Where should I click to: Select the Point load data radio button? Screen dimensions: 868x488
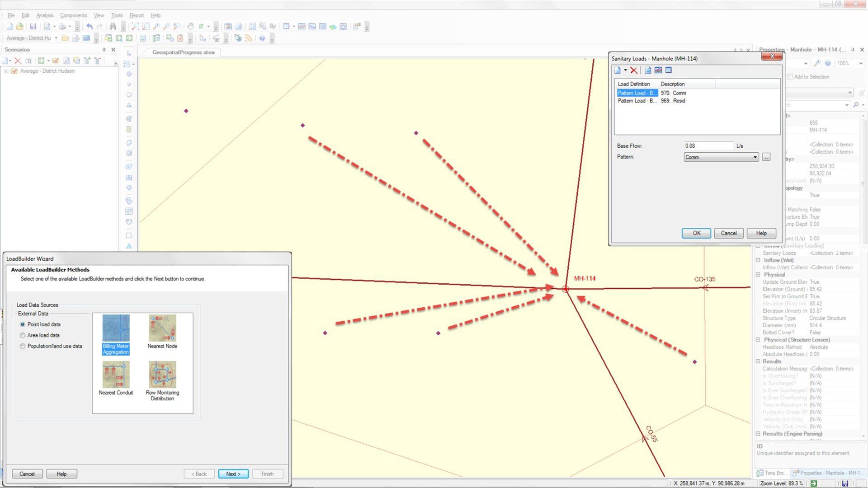click(22, 324)
